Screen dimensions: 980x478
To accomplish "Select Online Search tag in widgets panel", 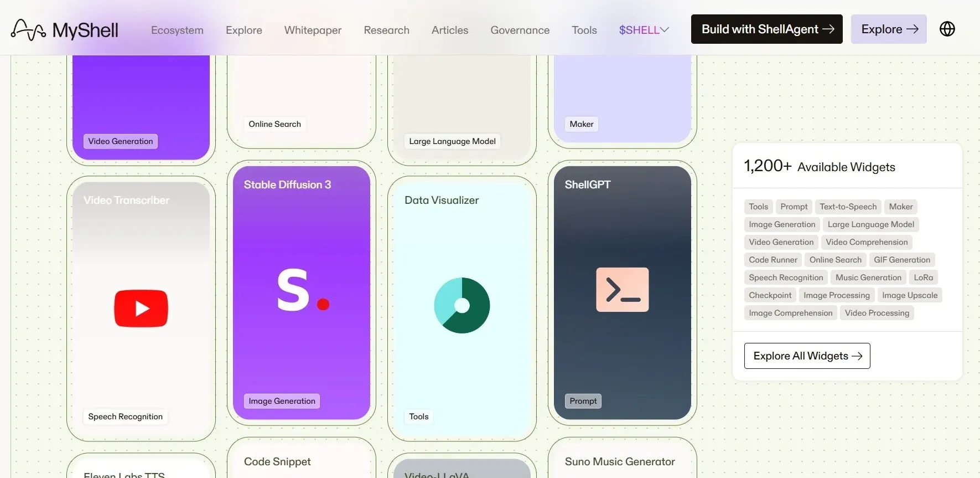I will [x=836, y=260].
